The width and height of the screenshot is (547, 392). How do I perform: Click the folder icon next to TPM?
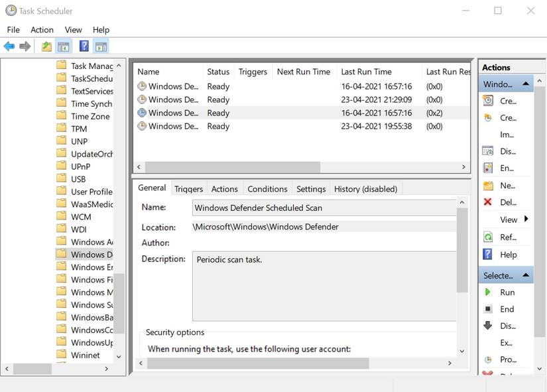pyautogui.click(x=62, y=128)
